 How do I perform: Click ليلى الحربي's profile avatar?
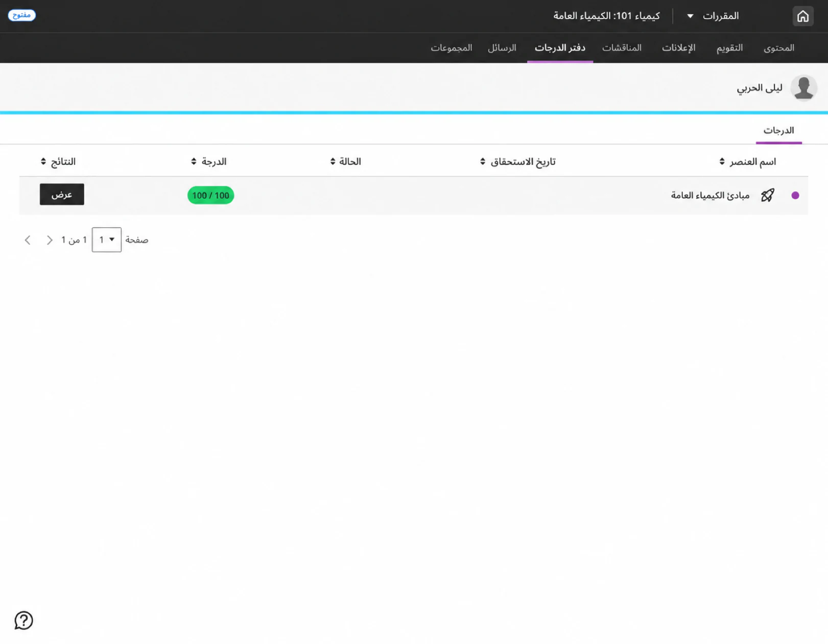(803, 88)
